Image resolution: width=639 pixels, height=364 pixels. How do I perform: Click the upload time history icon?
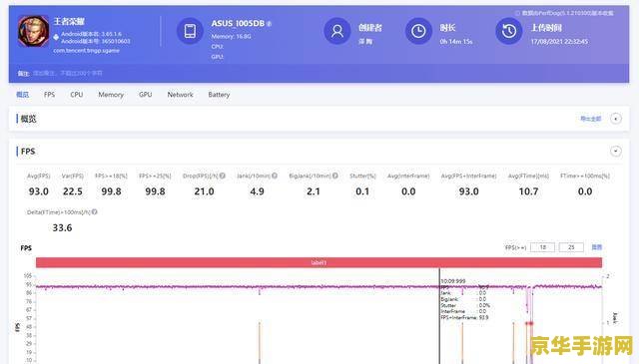click(x=508, y=31)
